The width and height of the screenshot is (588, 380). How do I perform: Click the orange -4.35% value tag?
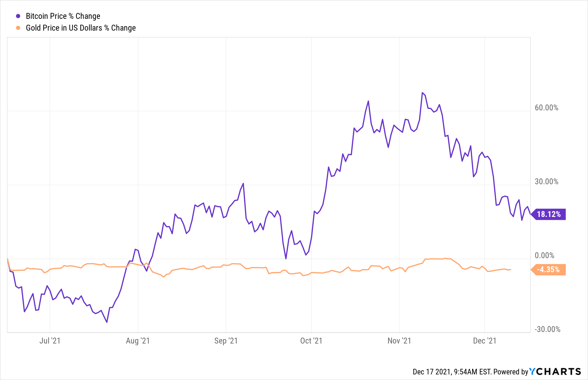pos(549,270)
